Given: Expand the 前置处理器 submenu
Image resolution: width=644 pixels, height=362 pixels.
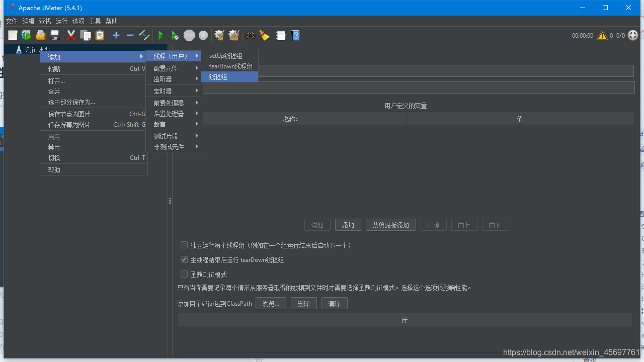Looking at the screenshot, I should pos(174,103).
